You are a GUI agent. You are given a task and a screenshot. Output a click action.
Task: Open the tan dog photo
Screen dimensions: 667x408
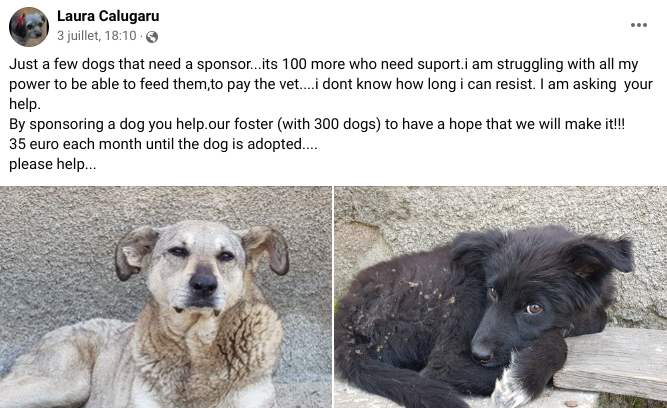pos(166,297)
